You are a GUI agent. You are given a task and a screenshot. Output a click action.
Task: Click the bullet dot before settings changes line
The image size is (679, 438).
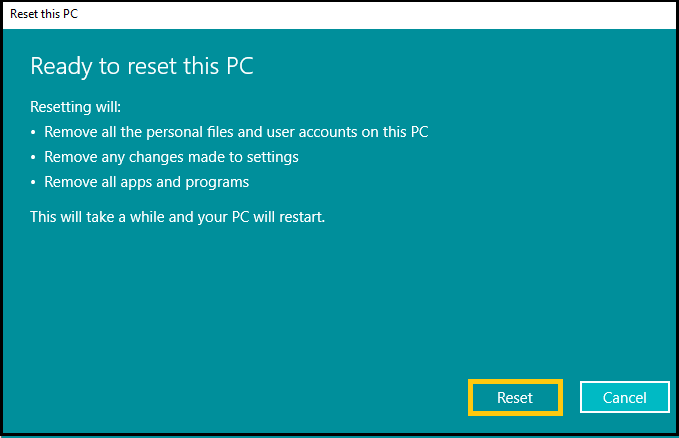point(34,158)
